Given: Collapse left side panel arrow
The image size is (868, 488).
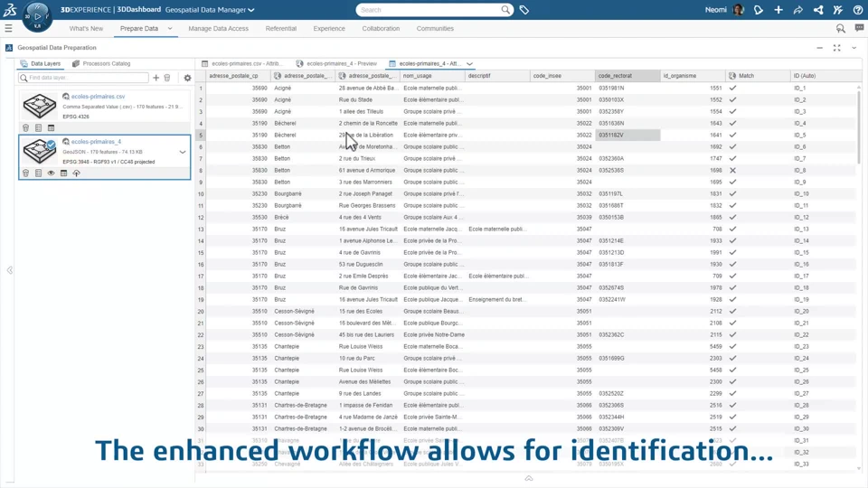Looking at the screenshot, I should tap(9, 270).
